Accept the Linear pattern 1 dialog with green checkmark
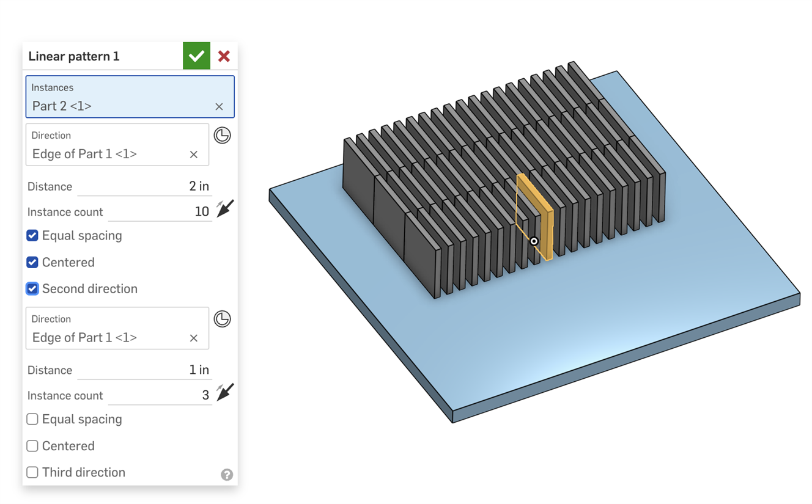Viewport: 812px width, 504px height. (x=196, y=56)
